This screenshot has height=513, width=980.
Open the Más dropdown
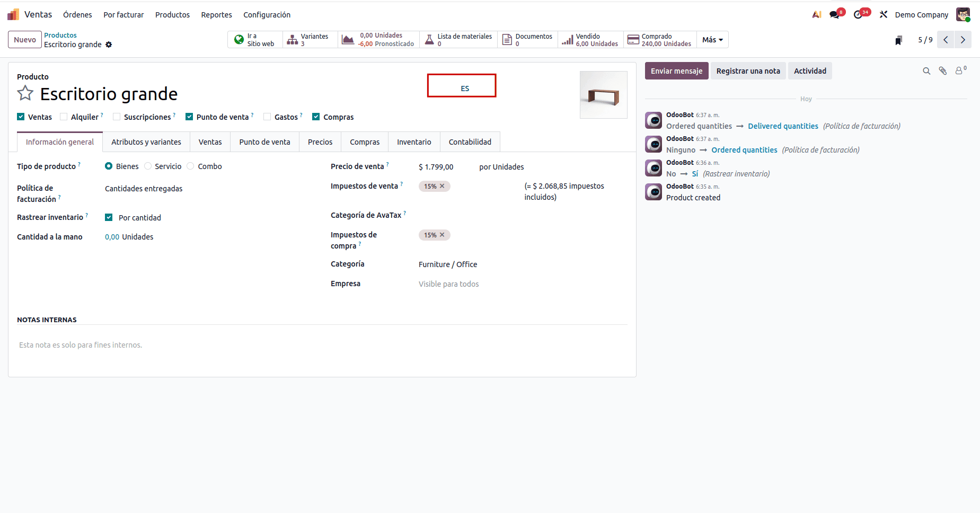712,39
